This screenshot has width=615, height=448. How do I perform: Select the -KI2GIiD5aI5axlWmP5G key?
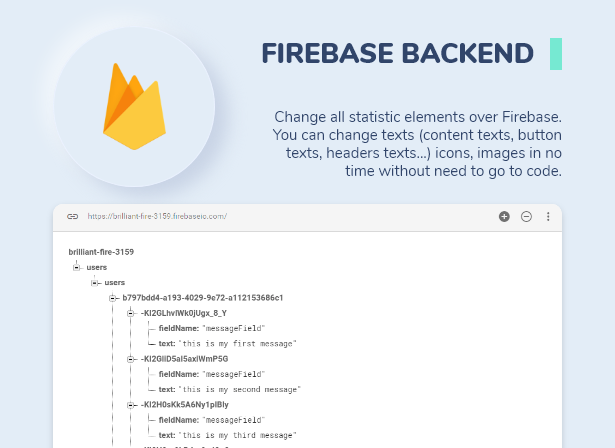pyautogui.click(x=184, y=359)
